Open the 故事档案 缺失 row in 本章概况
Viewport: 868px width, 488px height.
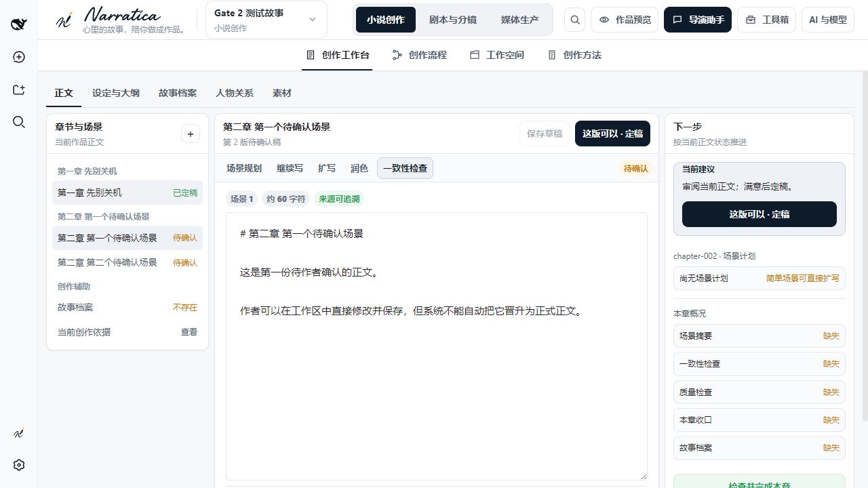pyautogui.click(x=759, y=448)
